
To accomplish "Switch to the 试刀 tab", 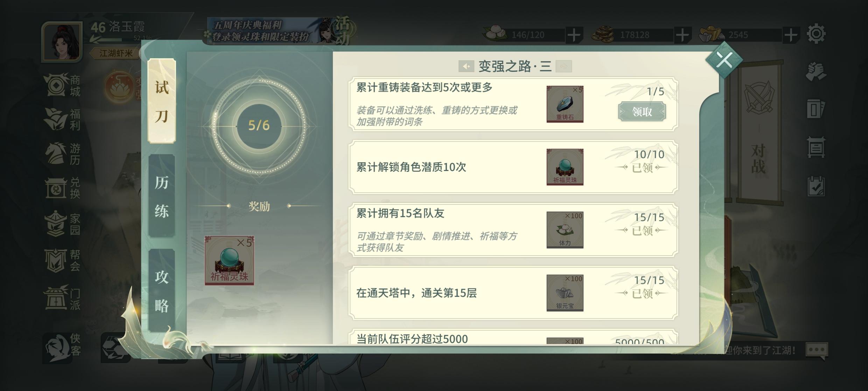I will pyautogui.click(x=162, y=101).
